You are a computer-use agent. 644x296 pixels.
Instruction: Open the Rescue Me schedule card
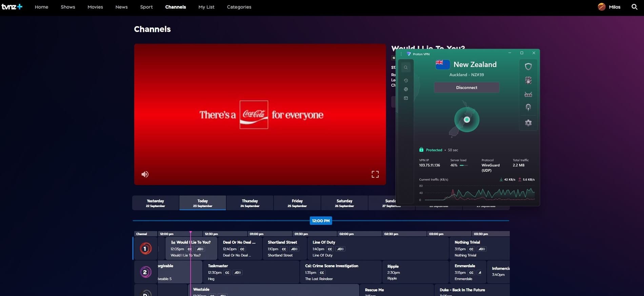(x=397, y=290)
